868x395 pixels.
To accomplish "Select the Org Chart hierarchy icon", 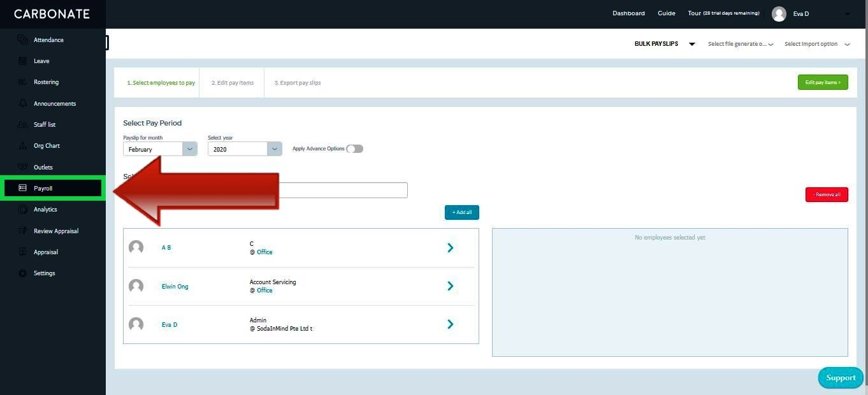I will point(24,145).
